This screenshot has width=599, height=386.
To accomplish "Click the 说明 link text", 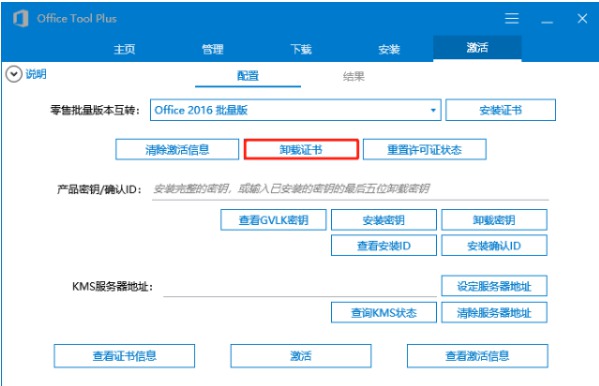I will [36, 74].
